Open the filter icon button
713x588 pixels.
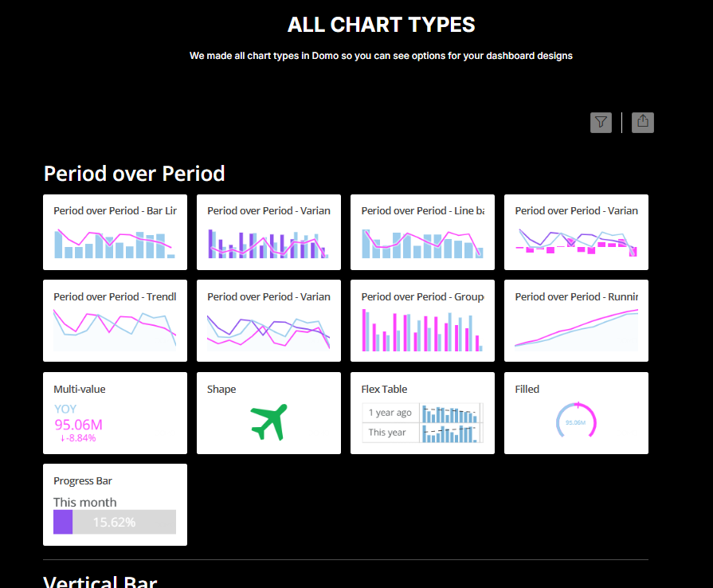[x=601, y=122]
